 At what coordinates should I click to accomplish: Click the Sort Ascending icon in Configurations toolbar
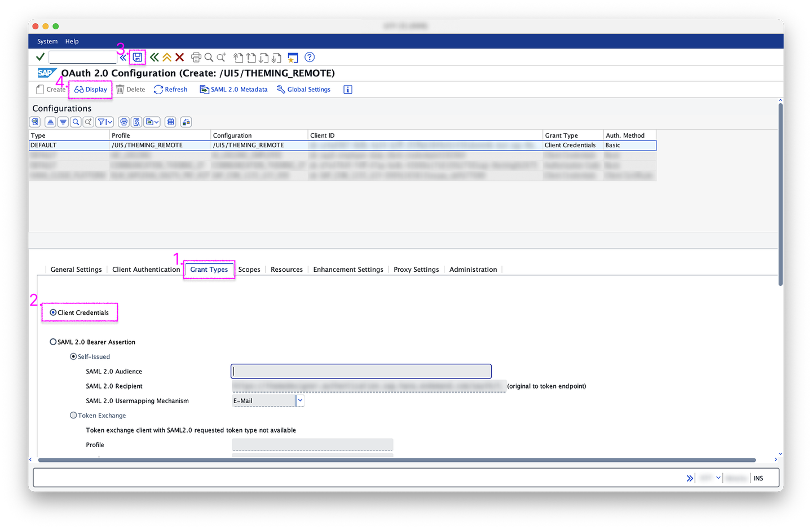tap(50, 122)
